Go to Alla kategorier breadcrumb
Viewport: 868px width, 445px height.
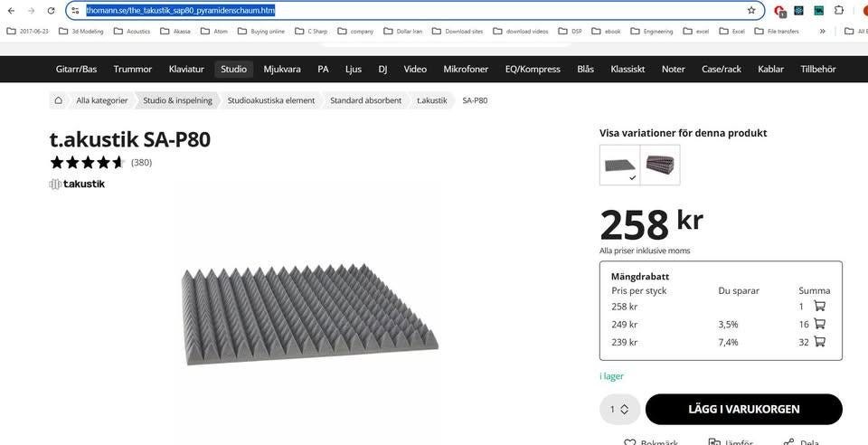(x=102, y=100)
